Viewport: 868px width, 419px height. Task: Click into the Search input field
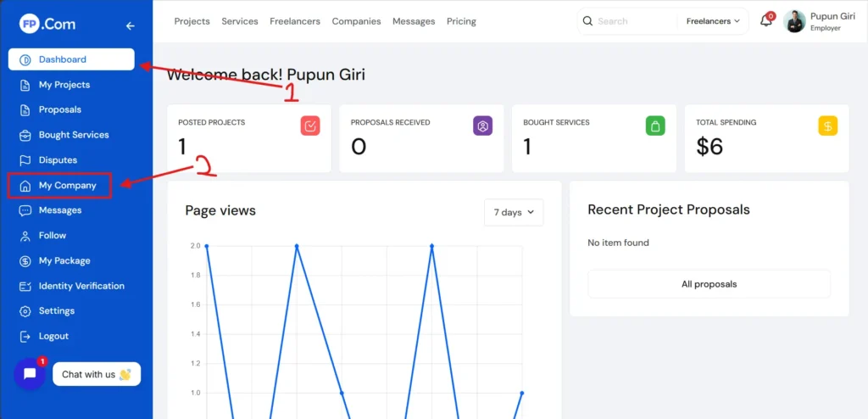coord(634,21)
